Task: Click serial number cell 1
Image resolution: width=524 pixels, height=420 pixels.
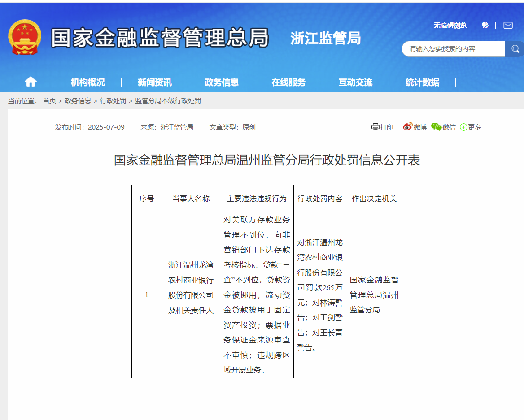Action: click(147, 295)
